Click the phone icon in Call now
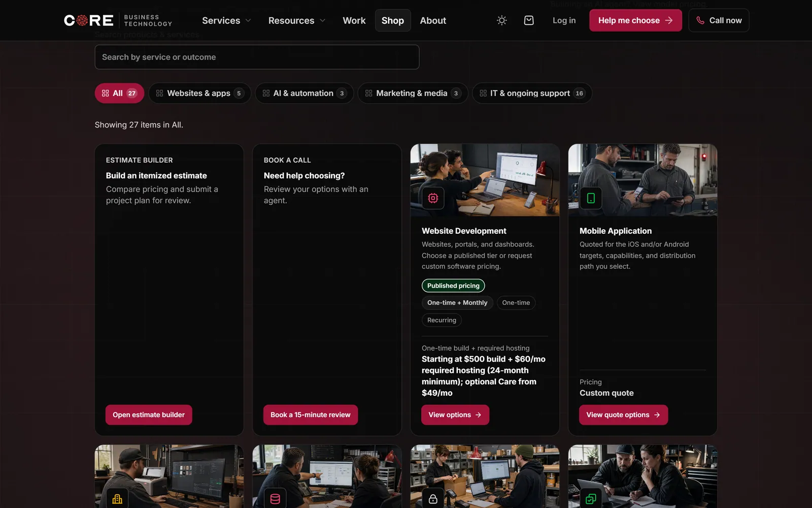 (x=700, y=20)
